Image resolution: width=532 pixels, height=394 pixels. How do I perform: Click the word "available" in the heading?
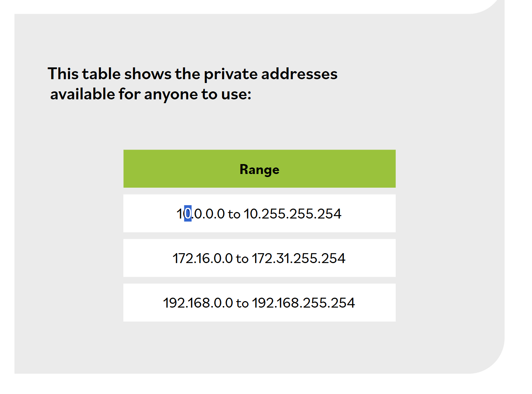(82, 94)
